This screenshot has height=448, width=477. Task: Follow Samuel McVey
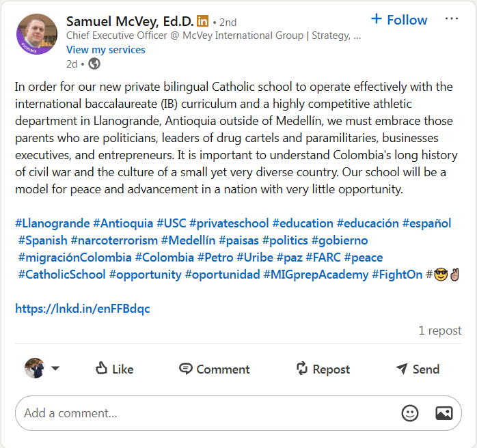pyautogui.click(x=399, y=20)
